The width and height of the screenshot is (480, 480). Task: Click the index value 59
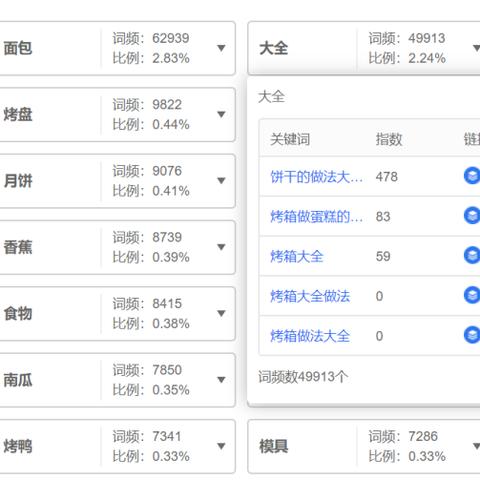pyautogui.click(x=383, y=256)
